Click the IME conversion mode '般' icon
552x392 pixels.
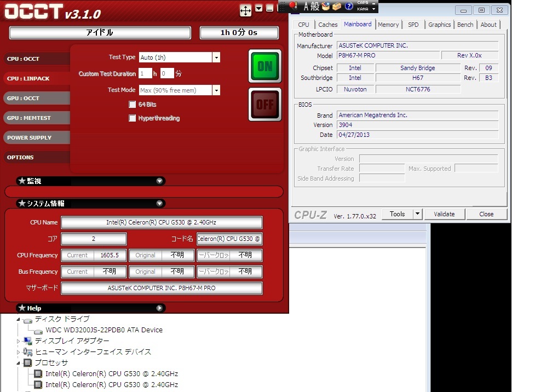point(315,6)
